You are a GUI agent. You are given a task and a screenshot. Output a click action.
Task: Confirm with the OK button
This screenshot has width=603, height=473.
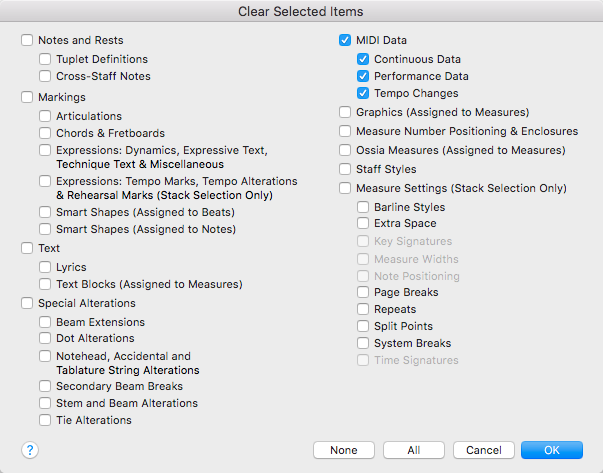[552, 450]
